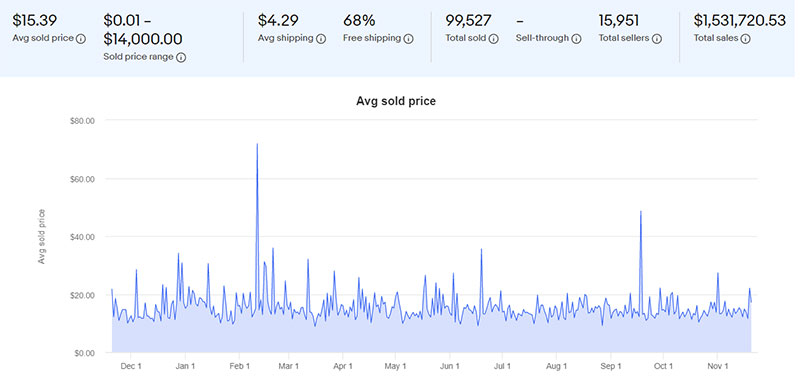The image size is (800, 387).
Task: Click the 68% free shipping value
Action: click(359, 21)
